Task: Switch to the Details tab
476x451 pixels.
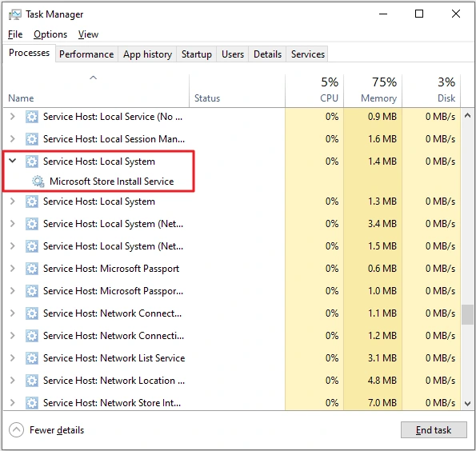Action: click(x=267, y=54)
